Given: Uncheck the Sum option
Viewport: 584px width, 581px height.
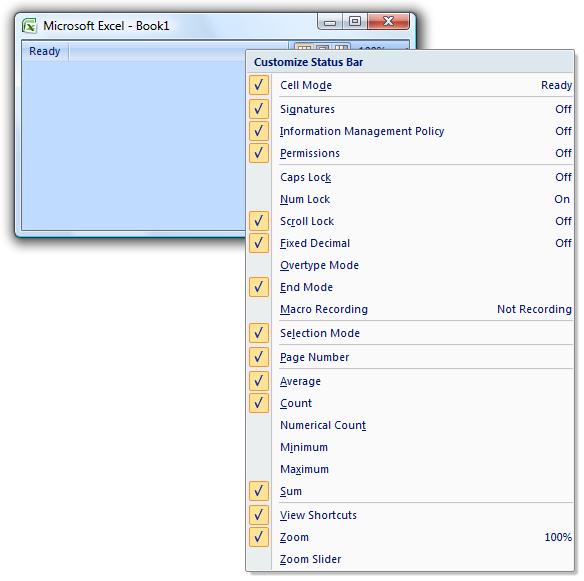Looking at the screenshot, I should [410, 491].
